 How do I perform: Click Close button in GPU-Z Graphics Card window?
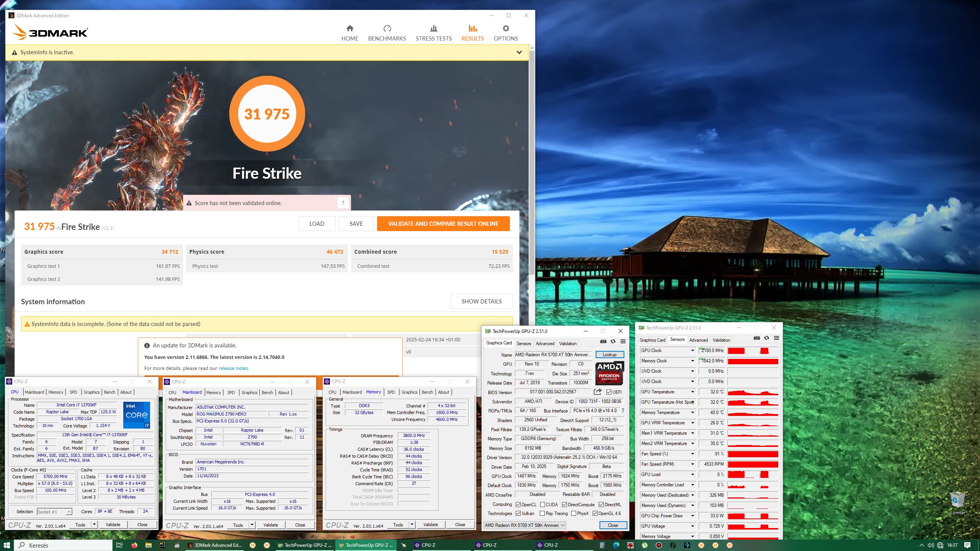612,525
